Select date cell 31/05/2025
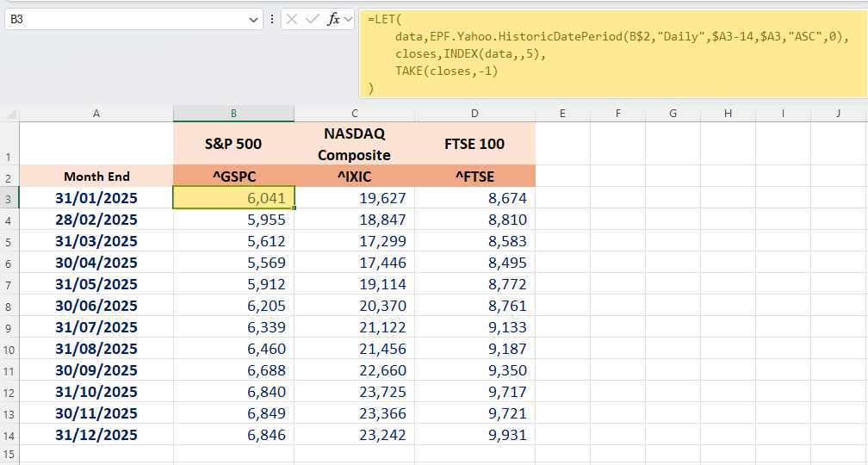The width and height of the screenshot is (868, 465). pos(96,284)
